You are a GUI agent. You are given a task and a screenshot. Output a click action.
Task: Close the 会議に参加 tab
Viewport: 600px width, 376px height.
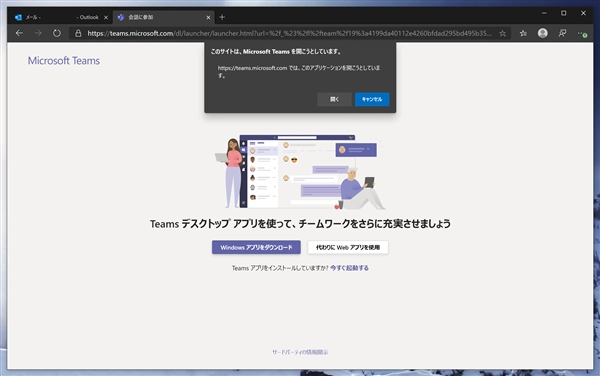[x=208, y=18]
